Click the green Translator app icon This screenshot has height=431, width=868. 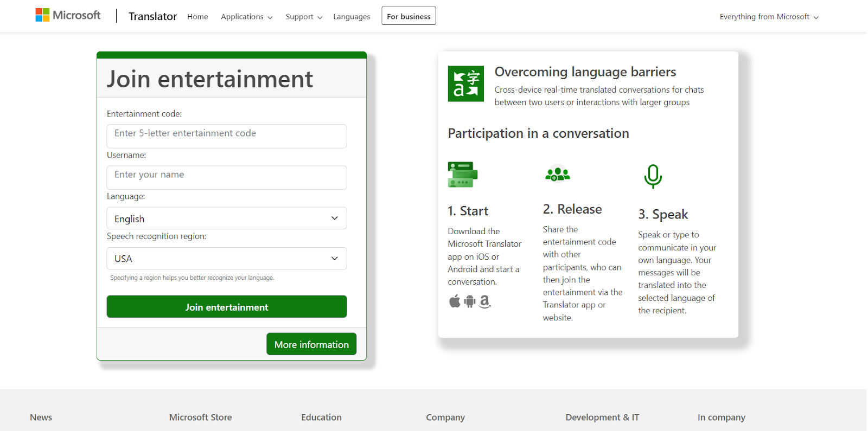click(x=465, y=84)
